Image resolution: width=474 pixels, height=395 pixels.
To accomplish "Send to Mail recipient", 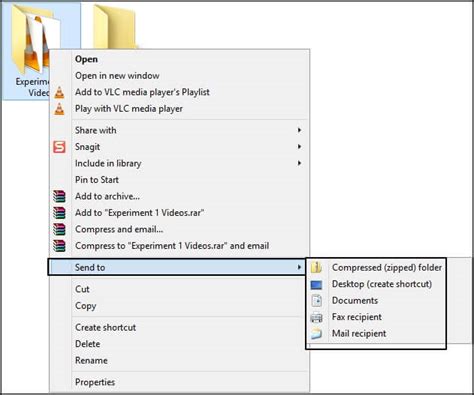I will click(359, 334).
